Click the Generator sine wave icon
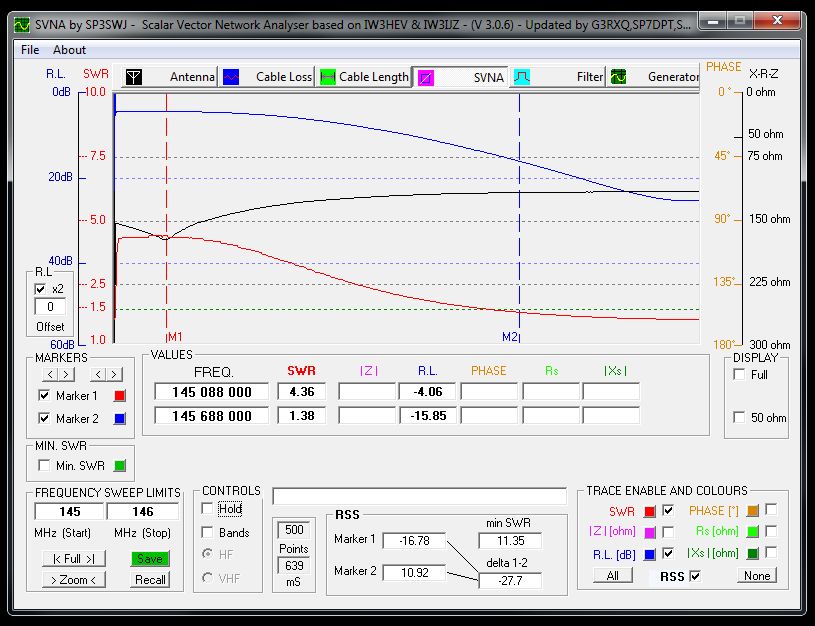The width and height of the screenshot is (815, 626). (619, 77)
